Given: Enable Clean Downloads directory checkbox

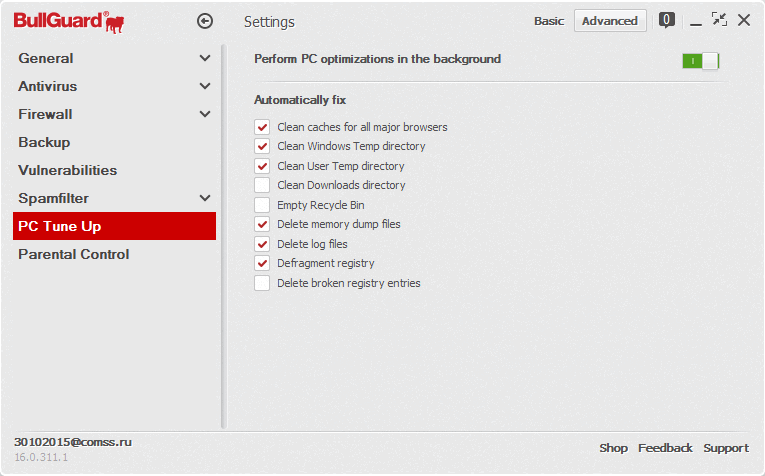Looking at the screenshot, I should coord(262,185).
